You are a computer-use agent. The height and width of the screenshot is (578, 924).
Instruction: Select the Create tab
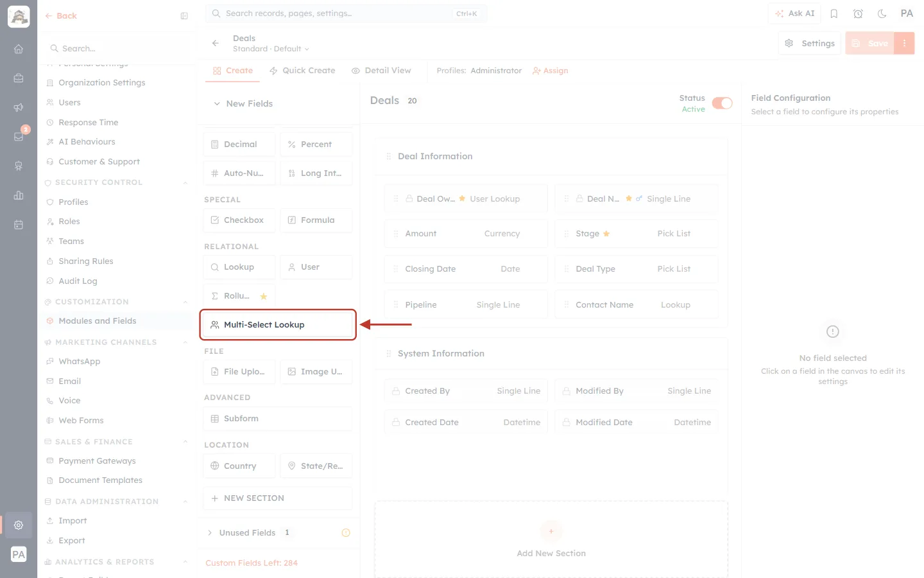233,71
